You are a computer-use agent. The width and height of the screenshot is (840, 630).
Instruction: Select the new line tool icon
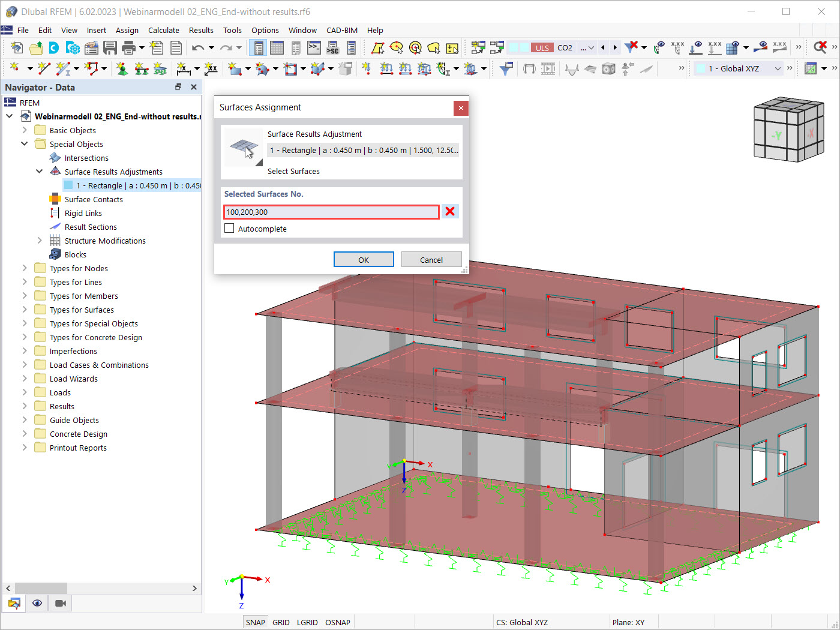tap(44, 68)
